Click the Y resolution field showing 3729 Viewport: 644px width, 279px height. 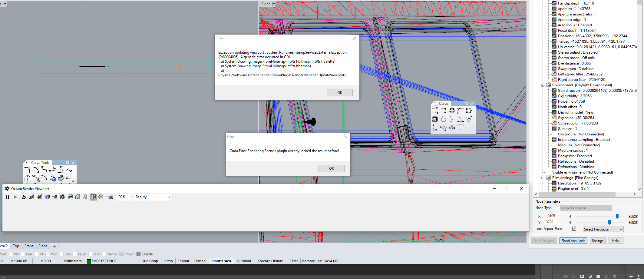point(552,222)
